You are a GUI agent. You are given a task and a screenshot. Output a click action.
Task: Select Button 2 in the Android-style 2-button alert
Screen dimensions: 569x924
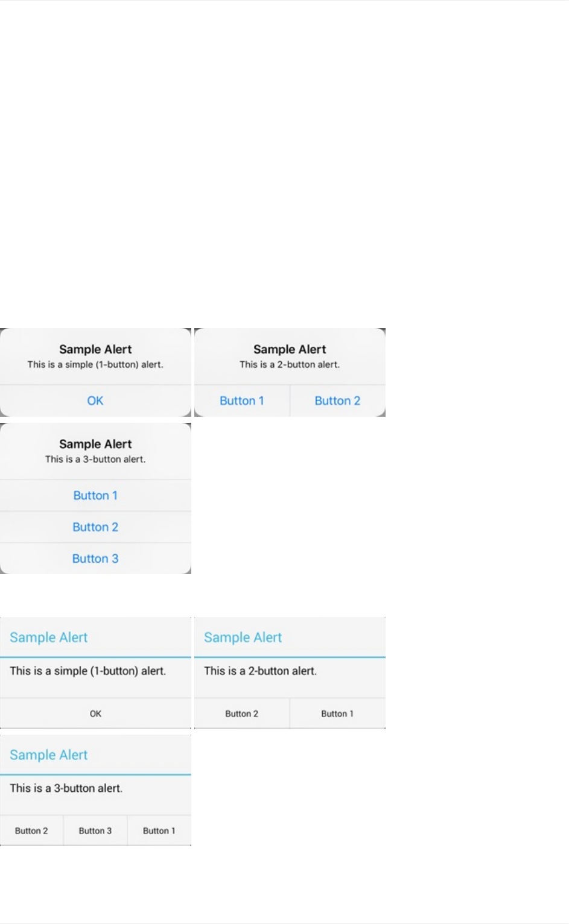[x=242, y=714]
